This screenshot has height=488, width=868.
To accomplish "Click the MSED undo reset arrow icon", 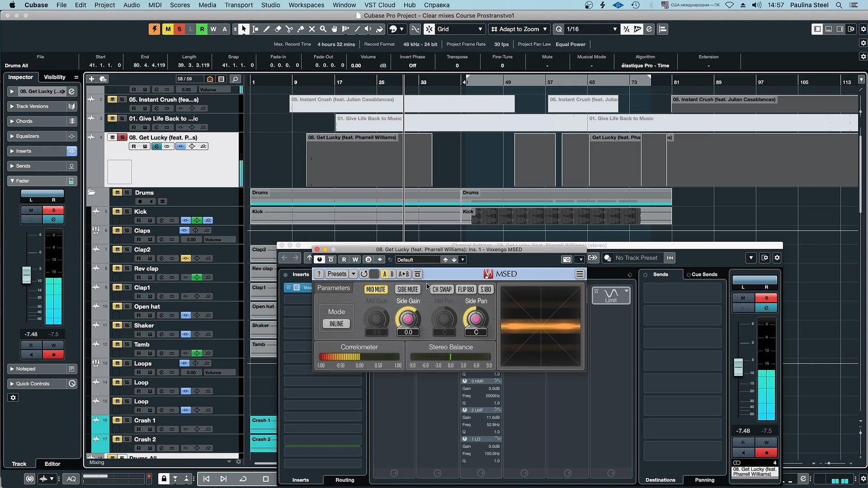I will click(364, 274).
